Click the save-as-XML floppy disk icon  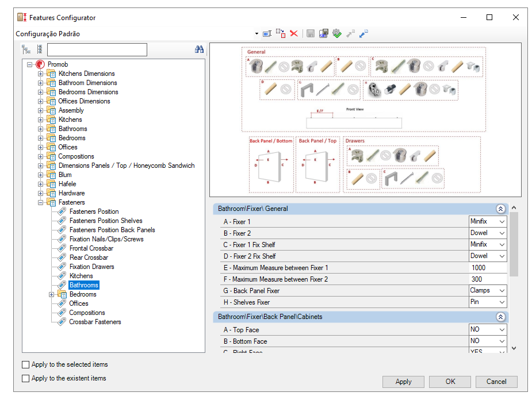(324, 33)
